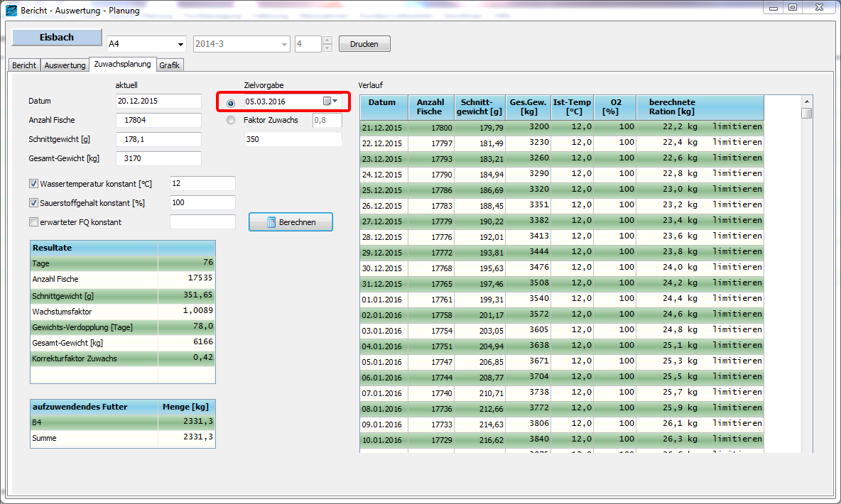The image size is (841, 504).
Task: Click the Berechnen button
Action: [x=291, y=222]
